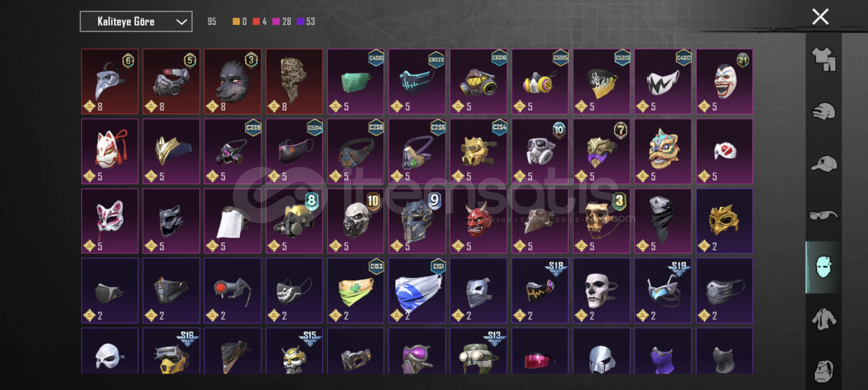Open the backpack category icon at bottom
Image resolution: width=868 pixels, height=390 pixels.
click(x=824, y=371)
